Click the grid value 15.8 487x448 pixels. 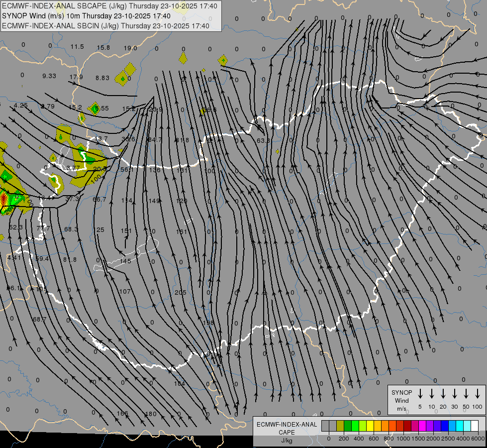tap(103, 48)
